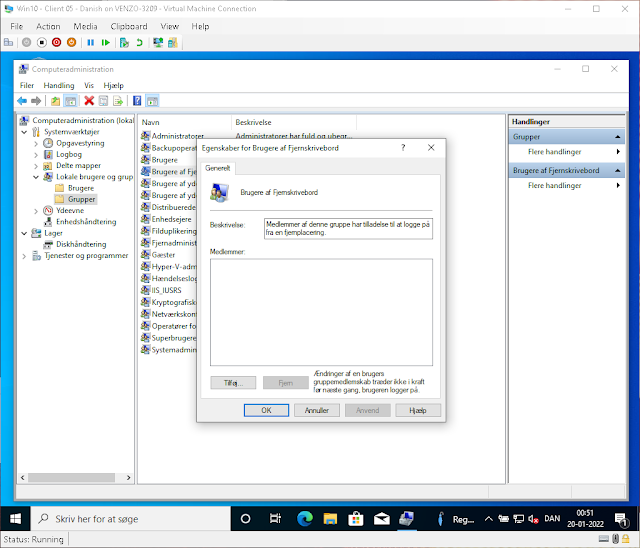Viewport: 640px width, 548px height.
Task: Click the Enhanced Session monitor icon
Action: tap(158, 42)
